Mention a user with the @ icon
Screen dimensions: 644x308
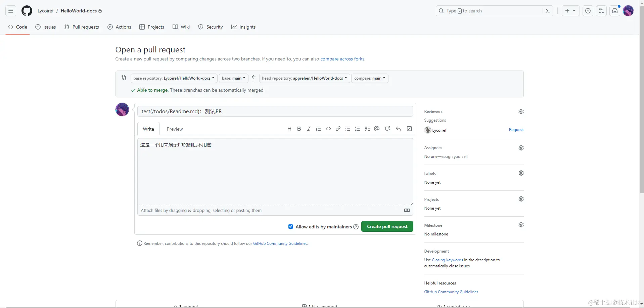(377, 129)
